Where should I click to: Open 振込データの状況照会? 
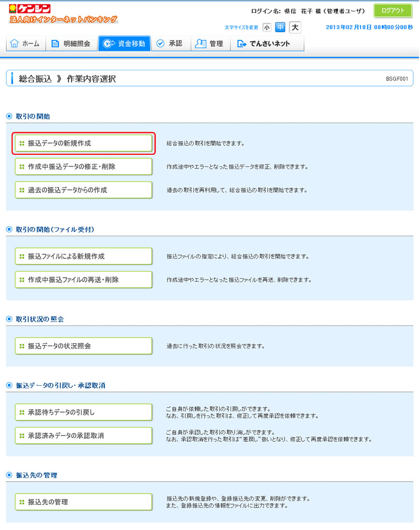point(83,346)
